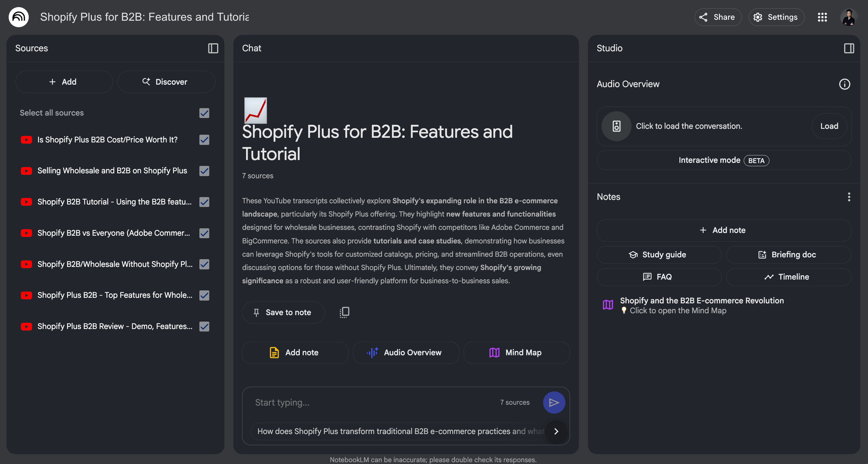Show next suggested question arrow

pos(556,431)
